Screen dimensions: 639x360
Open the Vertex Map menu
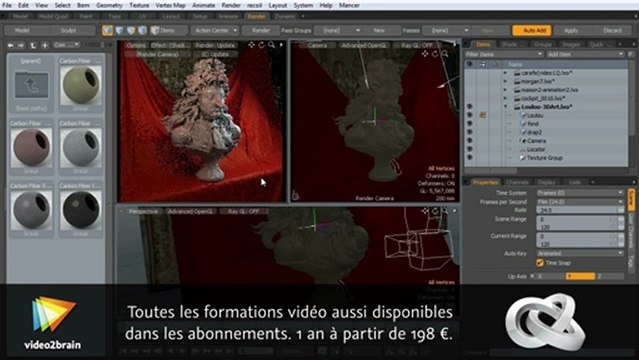170,5
